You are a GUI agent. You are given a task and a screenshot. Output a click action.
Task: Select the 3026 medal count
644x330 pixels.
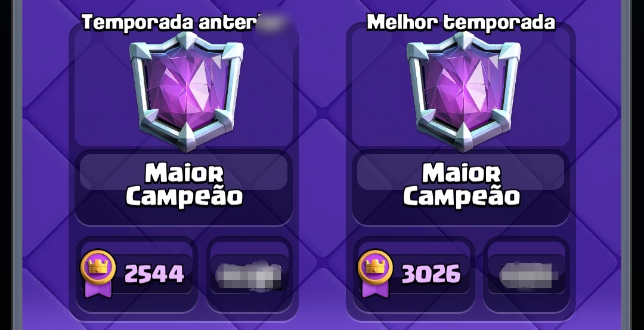(x=431, y=274)
